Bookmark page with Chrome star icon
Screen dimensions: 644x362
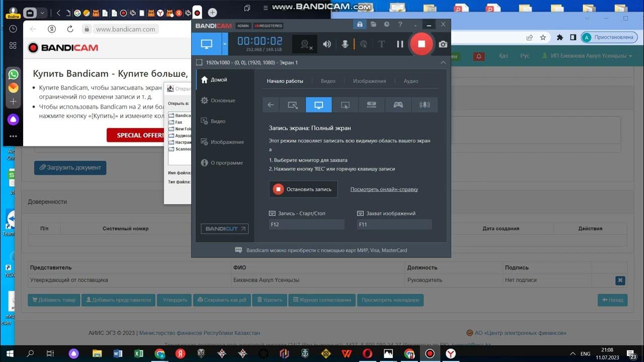tap(543, 37)
